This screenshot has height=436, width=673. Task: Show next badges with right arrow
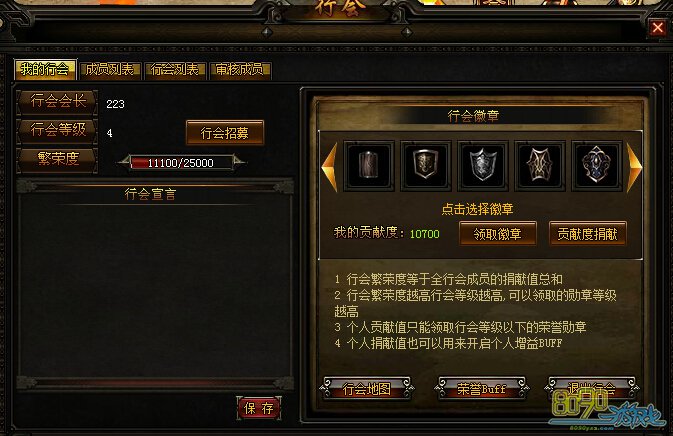[x=634, y=167]
